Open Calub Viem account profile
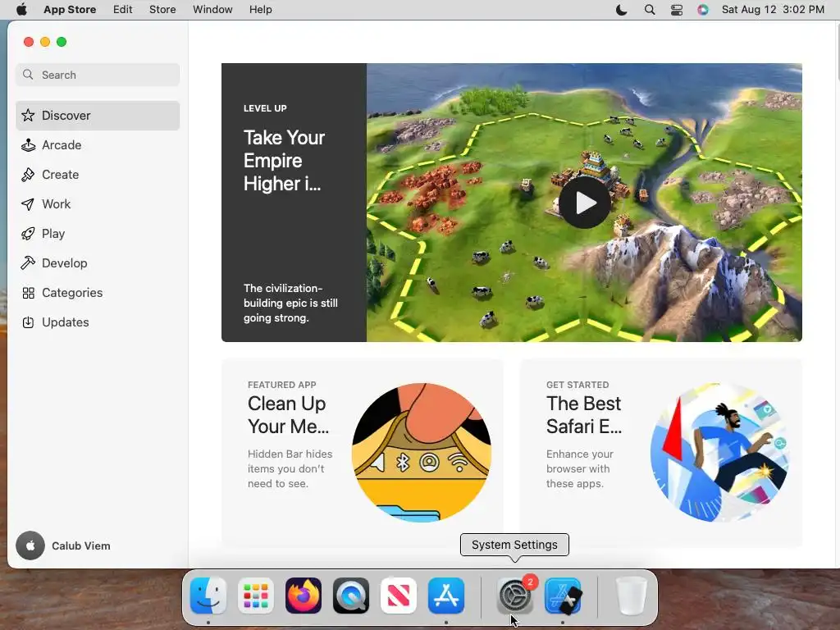 click(x=63, y=546)
